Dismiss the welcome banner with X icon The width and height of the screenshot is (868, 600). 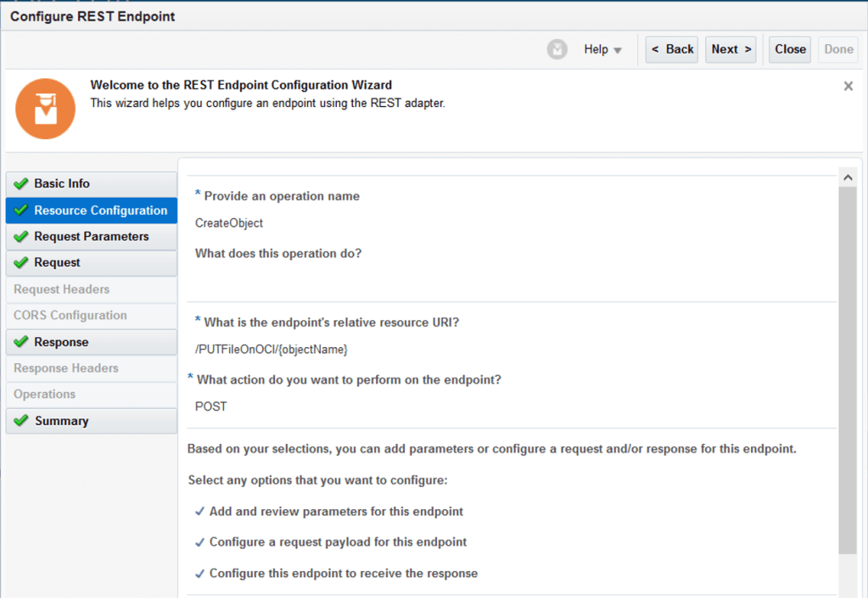pos(848,87)
